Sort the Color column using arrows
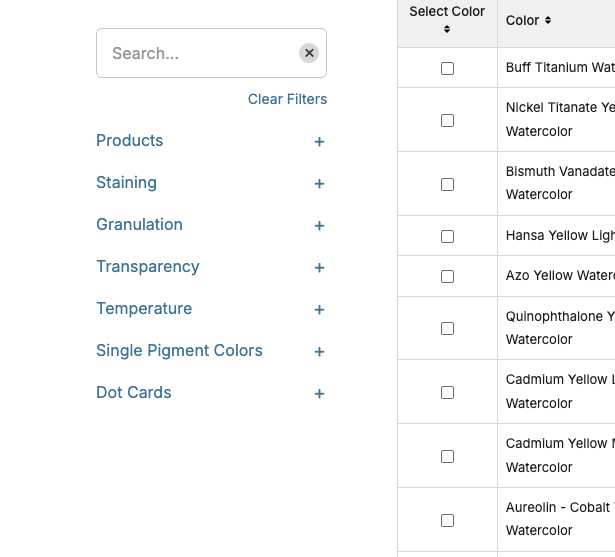 click(548, 21)
